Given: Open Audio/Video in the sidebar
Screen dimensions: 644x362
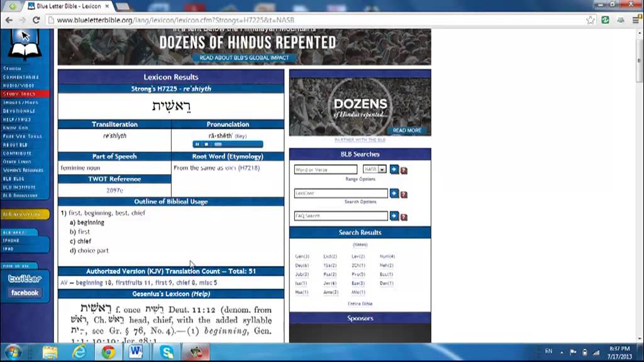Looking at the screenshot, I should click(x=19, y=85).
